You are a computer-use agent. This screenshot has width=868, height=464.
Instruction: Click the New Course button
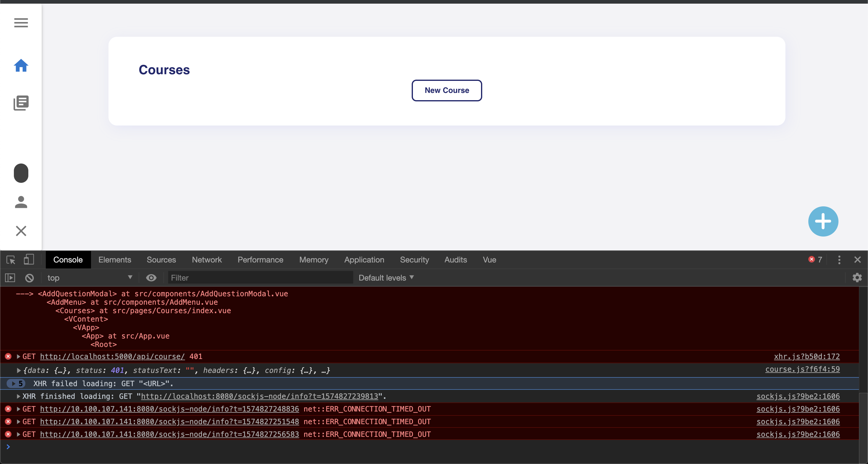[x=446, y=91]
